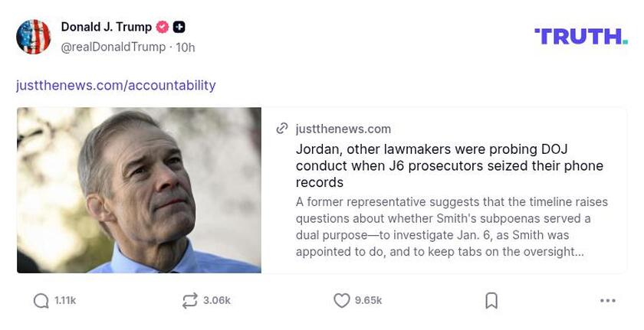The image size is (644, 330).
Task: Click the justthenews.com source label in the card
Action: 343,129
